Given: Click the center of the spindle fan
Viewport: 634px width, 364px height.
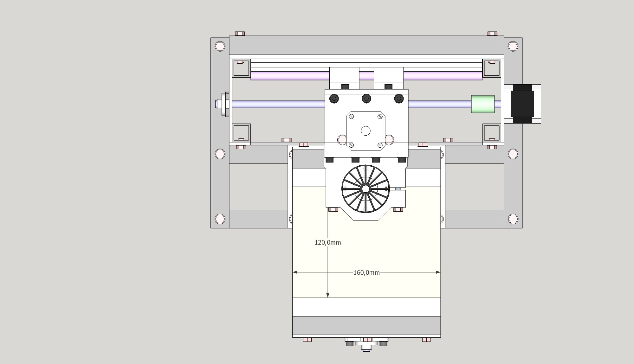Looking at the screenshot, I should click(365, 189).
